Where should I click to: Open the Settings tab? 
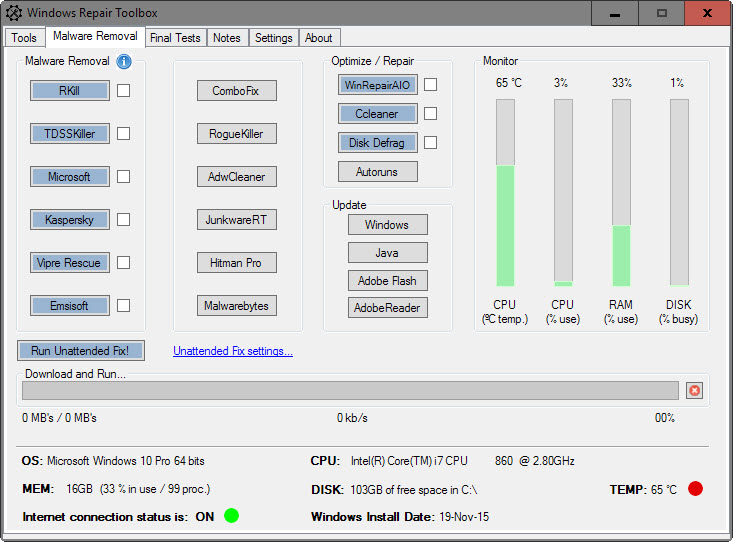click(x=273, y=37)
